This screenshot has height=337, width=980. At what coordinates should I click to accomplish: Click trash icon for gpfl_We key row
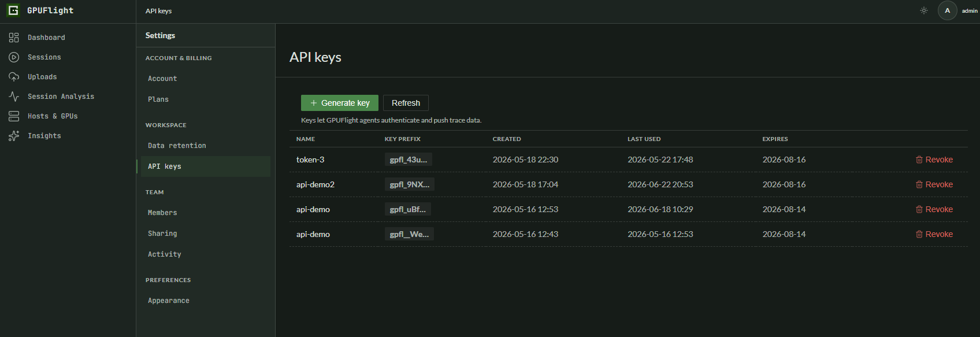click(x=919, y=234)
